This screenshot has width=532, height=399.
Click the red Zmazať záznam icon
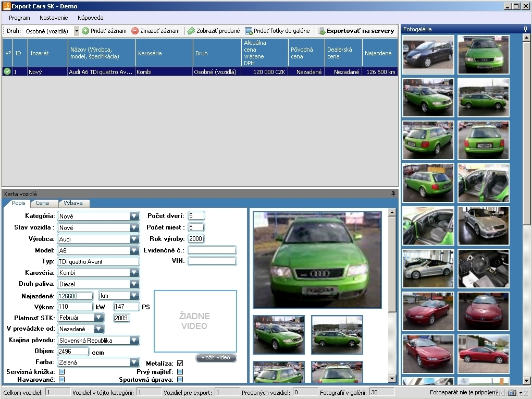[135, 31]
